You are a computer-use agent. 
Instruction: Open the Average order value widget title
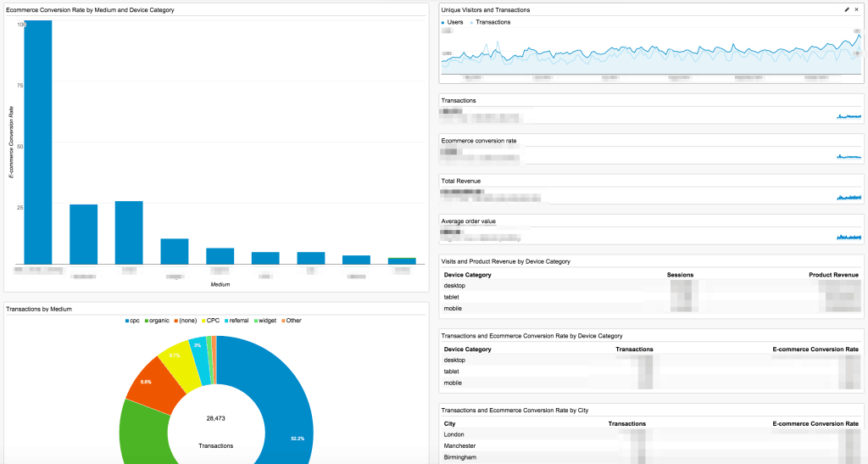click(468, 221)
